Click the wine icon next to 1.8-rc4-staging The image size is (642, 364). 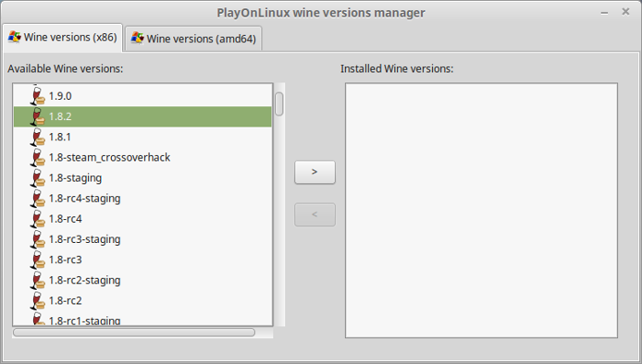pos(38,198)
